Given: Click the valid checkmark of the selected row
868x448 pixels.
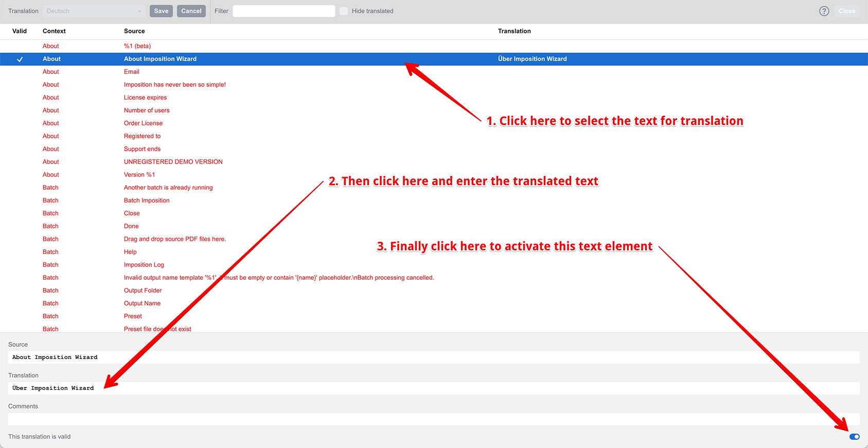Looking at the screenshot, I should click(20, 59).
